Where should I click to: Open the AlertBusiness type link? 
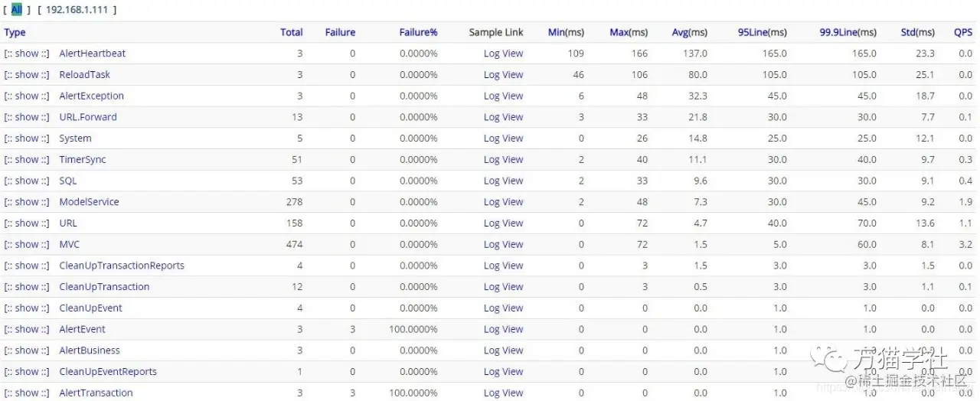90,350
